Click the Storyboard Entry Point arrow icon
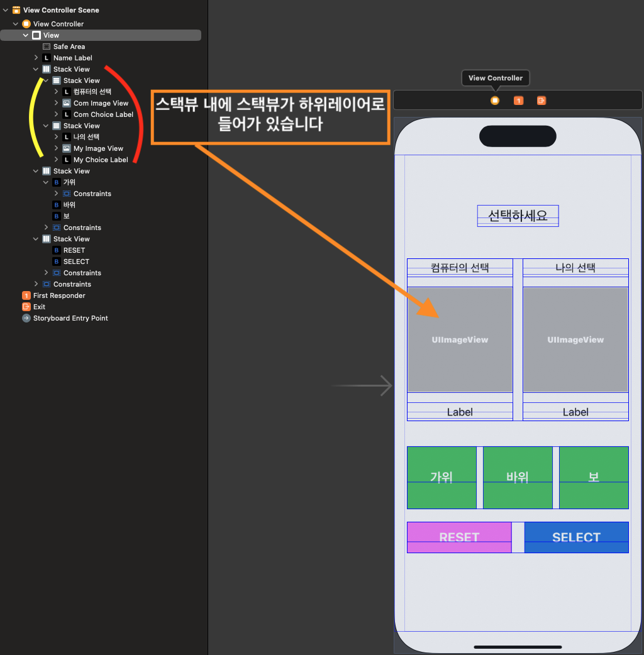 26,318
